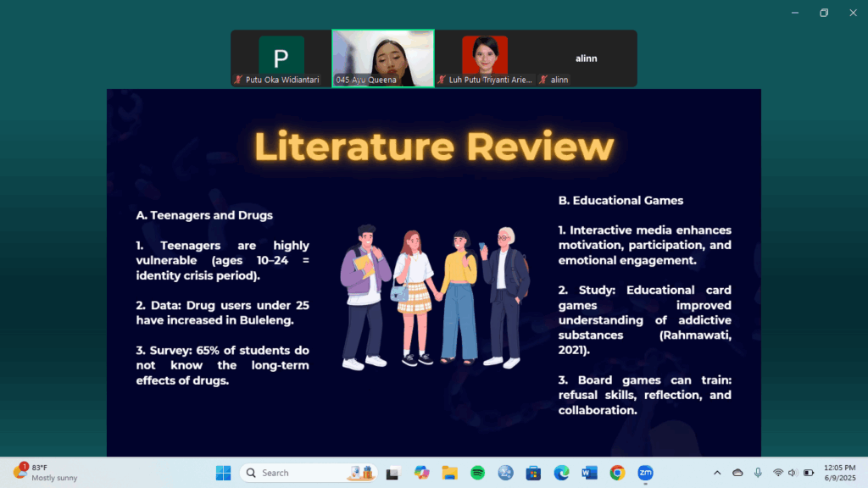Click the battery status tray icon
The height and width of the screenshot is (488, 868).
pos(809,473)
